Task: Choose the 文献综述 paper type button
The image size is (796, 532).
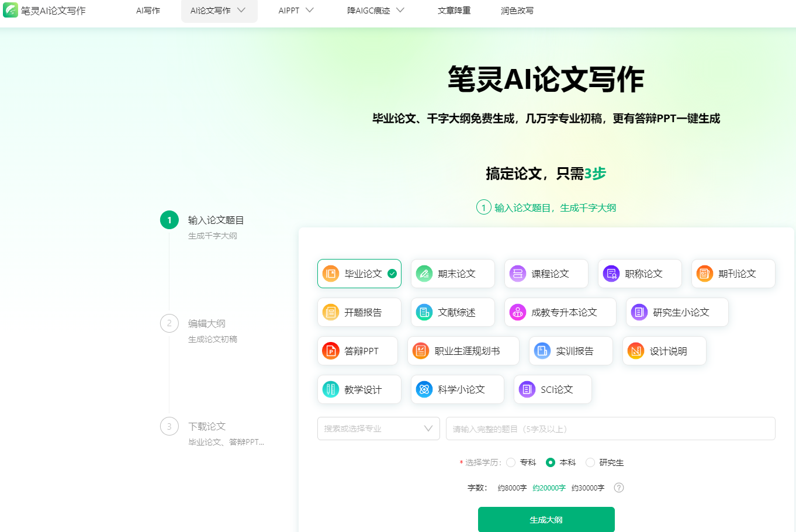Action: tap(453, 312)
